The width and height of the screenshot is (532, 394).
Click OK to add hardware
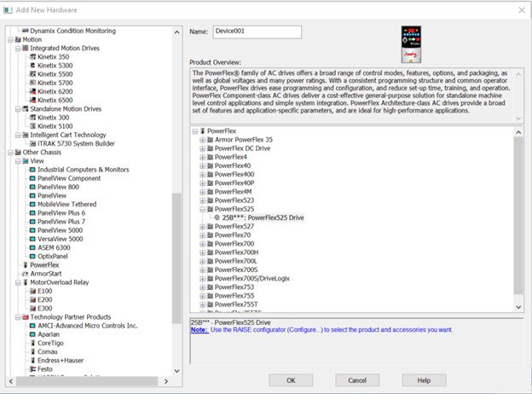click(x=291, y=380)
